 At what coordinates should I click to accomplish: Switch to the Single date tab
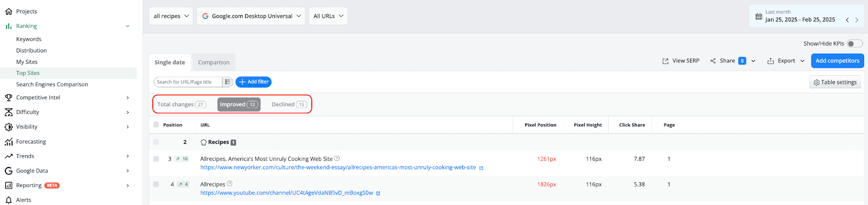coord(170,62)
